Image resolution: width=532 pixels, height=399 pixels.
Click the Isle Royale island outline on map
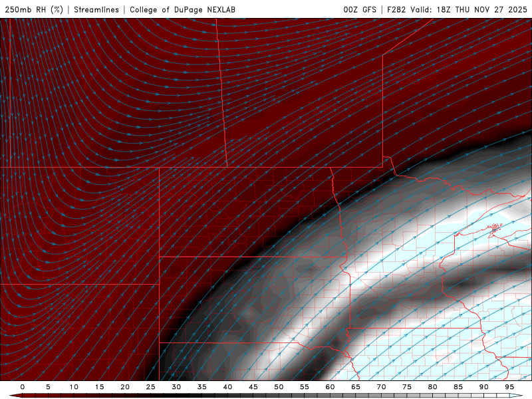pyautogui.click(x=496, y=227)
